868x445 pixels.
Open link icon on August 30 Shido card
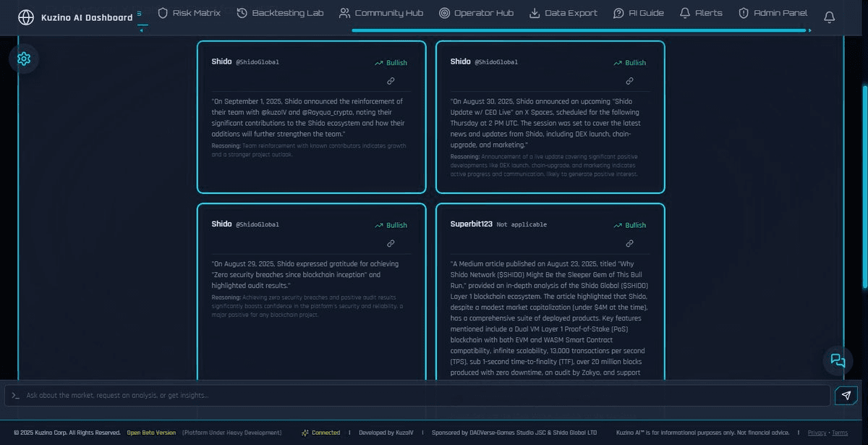click(629, 81)
